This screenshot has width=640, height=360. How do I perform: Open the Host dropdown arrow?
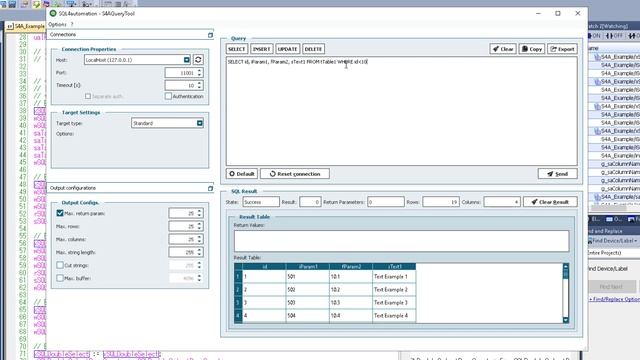[x=187, y=60]
